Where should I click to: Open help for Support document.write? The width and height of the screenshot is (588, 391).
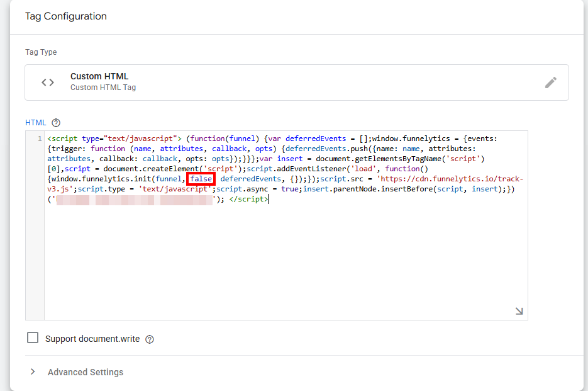pos(150,339)
